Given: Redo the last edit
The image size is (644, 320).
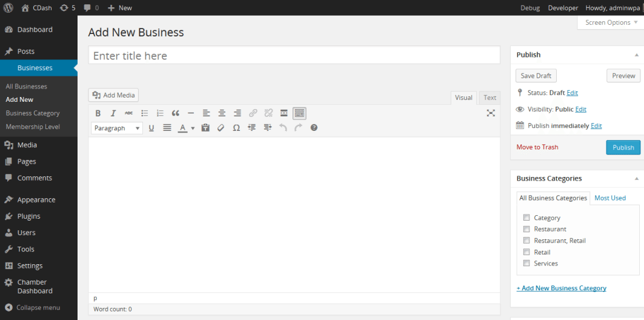Looking at the screenshot, I should [299, 128].
